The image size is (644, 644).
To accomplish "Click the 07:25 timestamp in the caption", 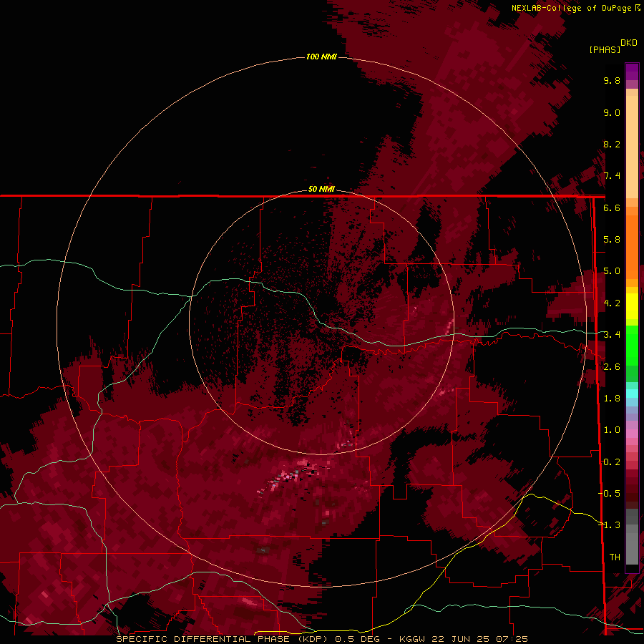I will [x=512, y=639].
